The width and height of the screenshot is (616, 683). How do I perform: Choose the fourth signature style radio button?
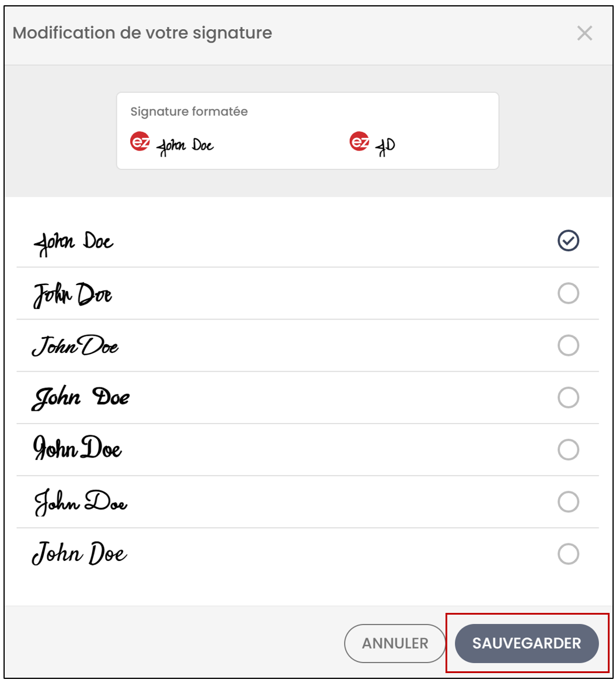coord(568,397)
